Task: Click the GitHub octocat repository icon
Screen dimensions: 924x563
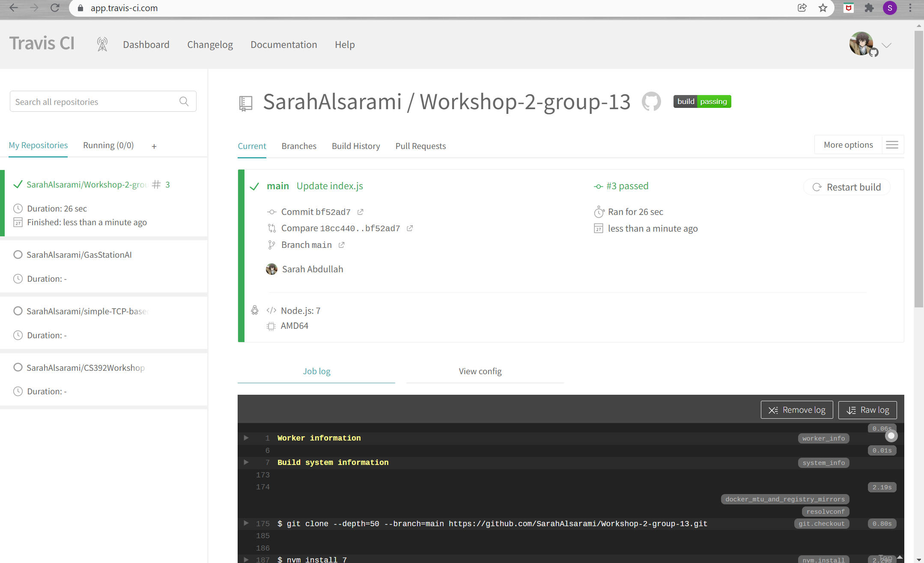Action: pyautogui.click(x=651, y=101)
